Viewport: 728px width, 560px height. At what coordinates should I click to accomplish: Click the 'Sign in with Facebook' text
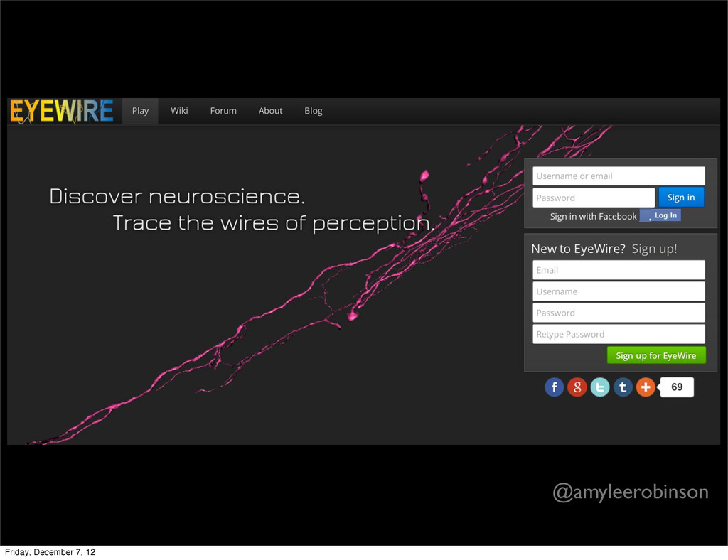click(x=593, y=216)
